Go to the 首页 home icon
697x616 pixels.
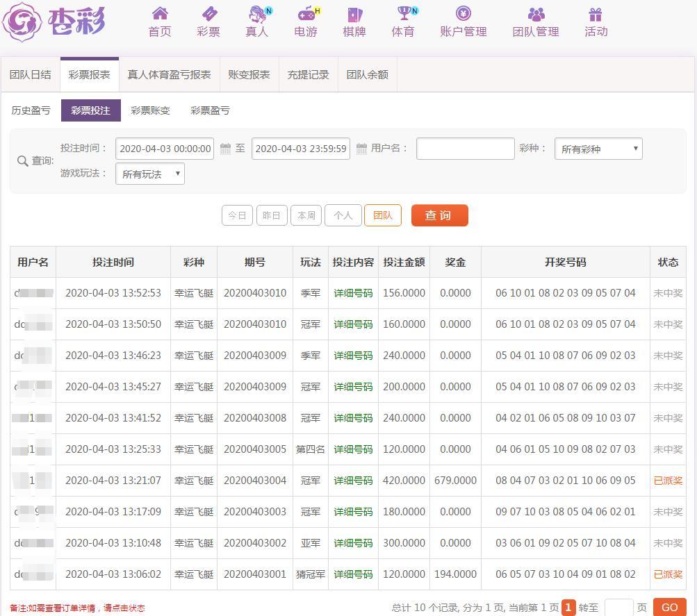point(160,14)
